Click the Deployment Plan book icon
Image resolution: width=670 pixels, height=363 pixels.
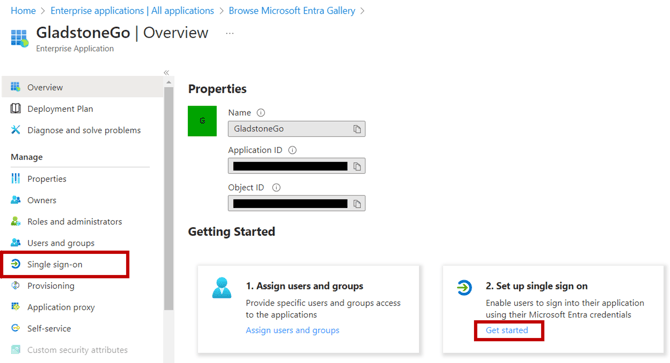[15, 108]
